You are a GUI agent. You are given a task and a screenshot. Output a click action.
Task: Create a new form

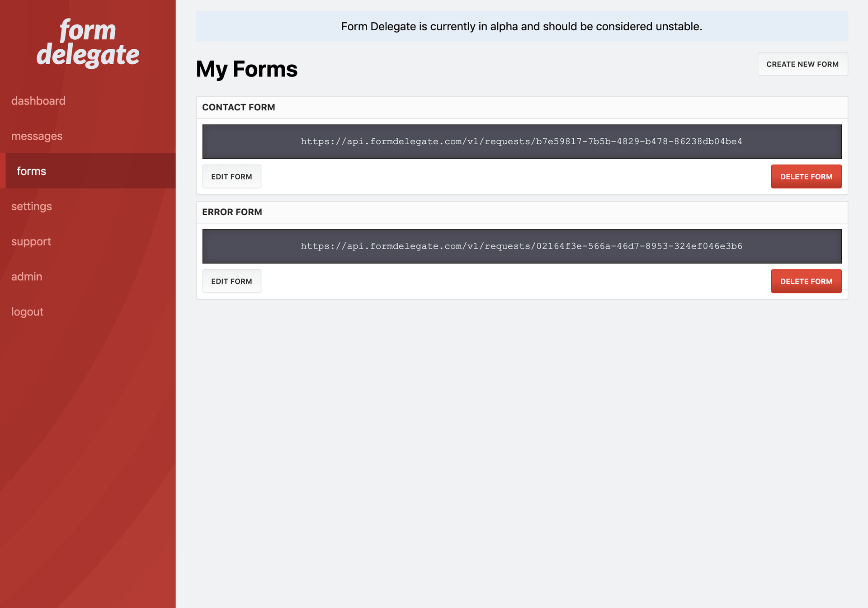(802, 64)
